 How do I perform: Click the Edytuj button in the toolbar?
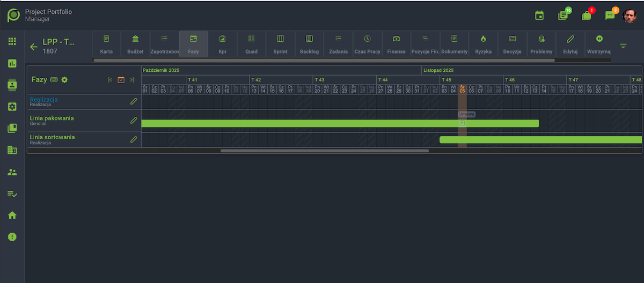(570, 43)
